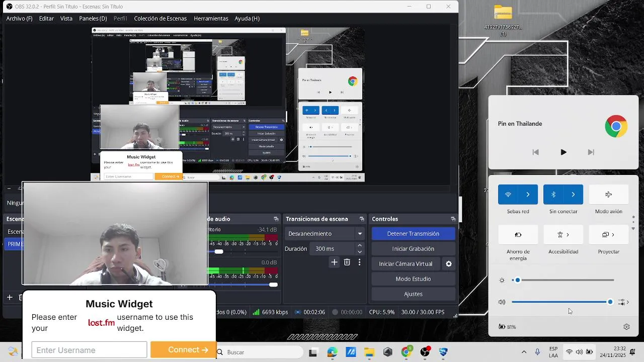The width and height of the screenshot is (644, 362).
Task: Open blue slashed app on taskbar
Action: (x=351, y=352)
